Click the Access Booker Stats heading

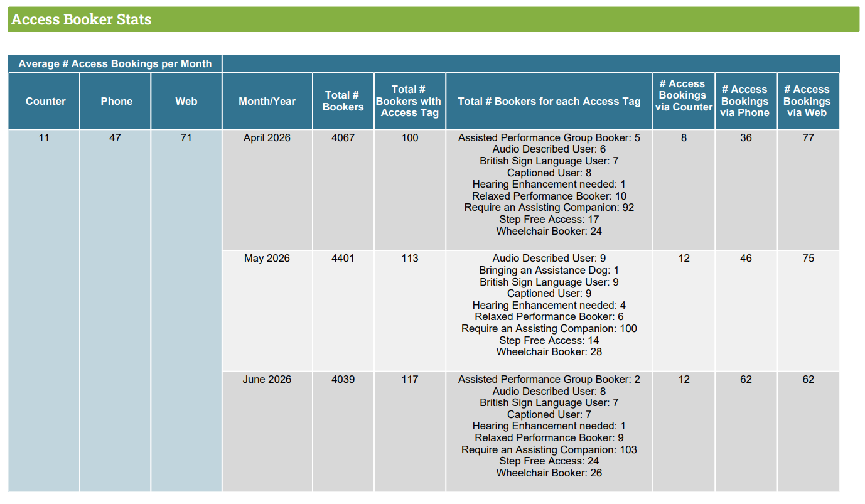pos(82,19)
